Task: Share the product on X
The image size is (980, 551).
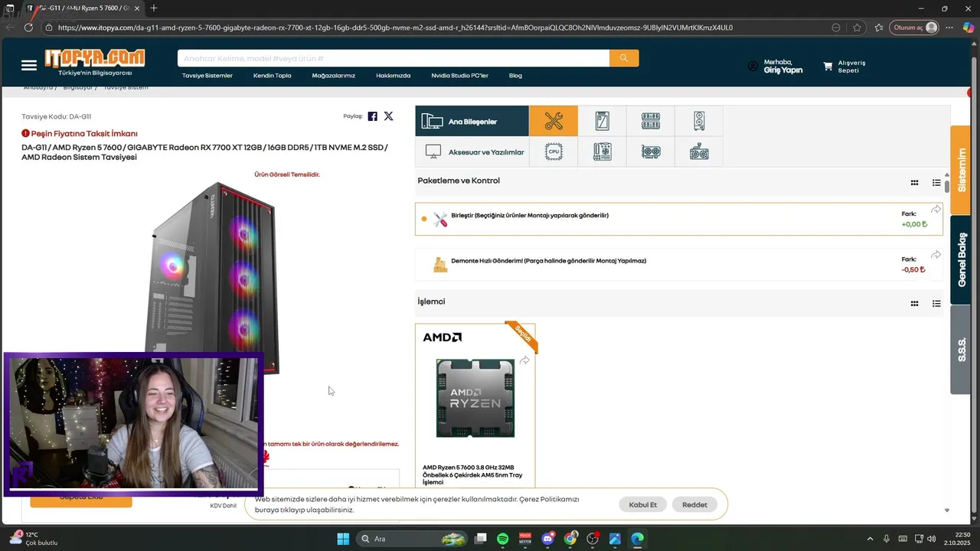Action: click(389, 116)
